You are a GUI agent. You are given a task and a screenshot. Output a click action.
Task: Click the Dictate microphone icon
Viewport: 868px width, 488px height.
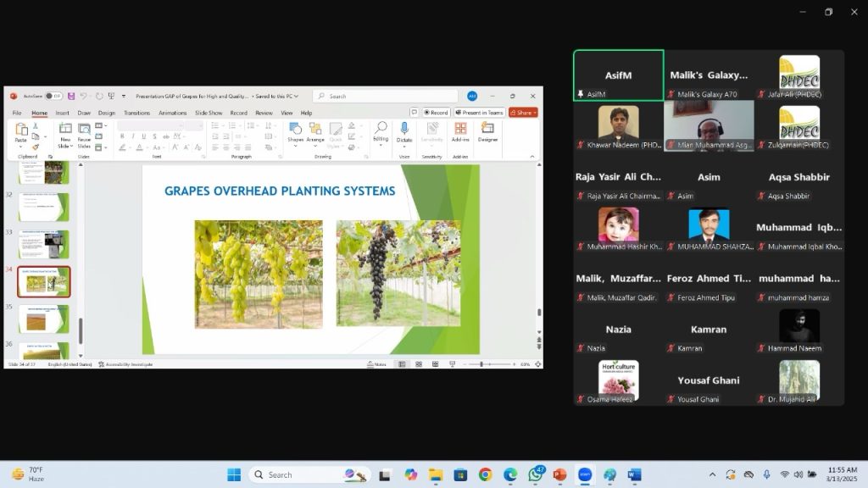[404, 130]
